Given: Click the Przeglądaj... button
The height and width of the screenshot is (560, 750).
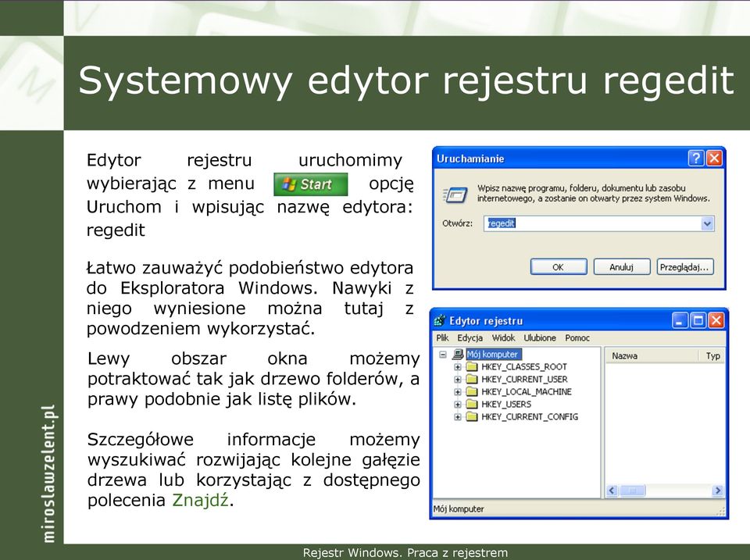Looking at the screenshot, I should click(x=685, y=267).
